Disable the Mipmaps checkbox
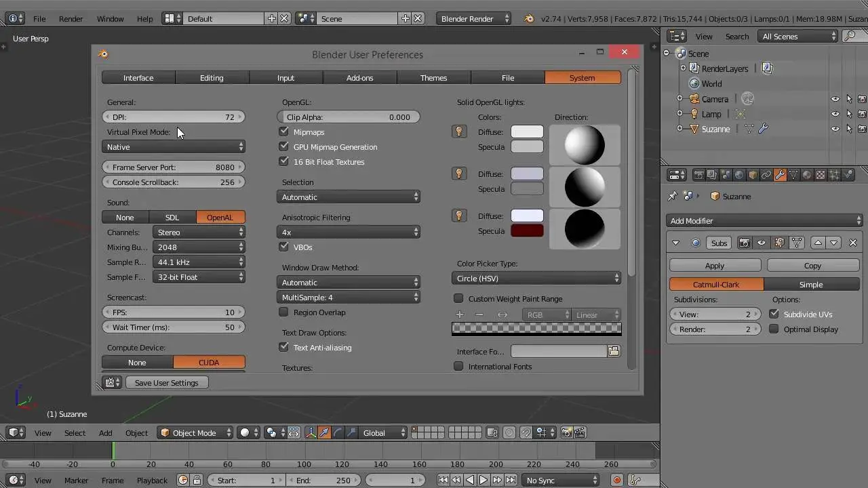868x488 pixels. [283, 131]
